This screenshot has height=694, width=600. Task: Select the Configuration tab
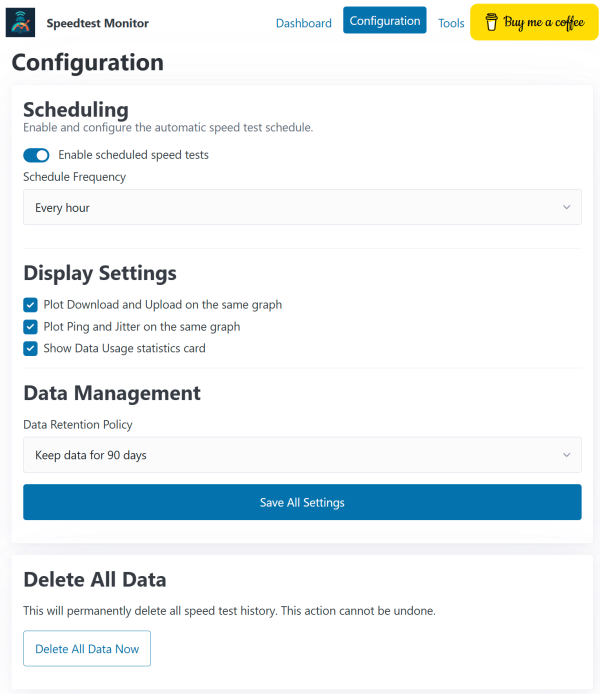384,21
